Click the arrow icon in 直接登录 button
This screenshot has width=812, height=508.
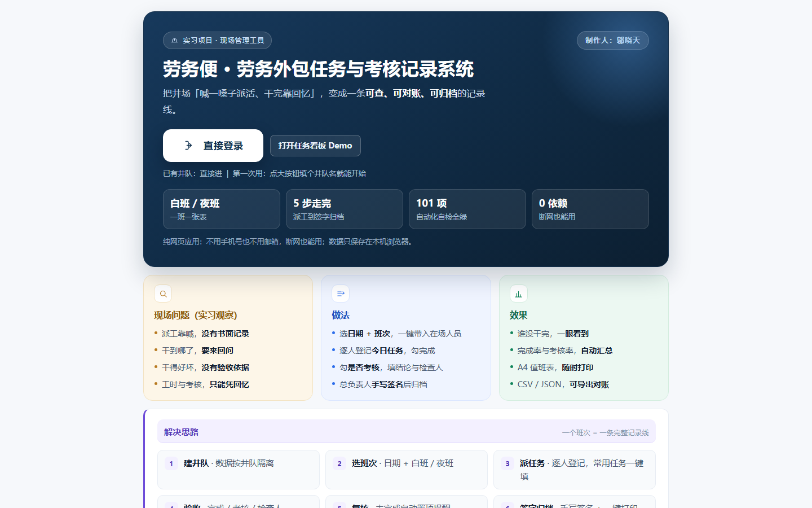[189, 146]
